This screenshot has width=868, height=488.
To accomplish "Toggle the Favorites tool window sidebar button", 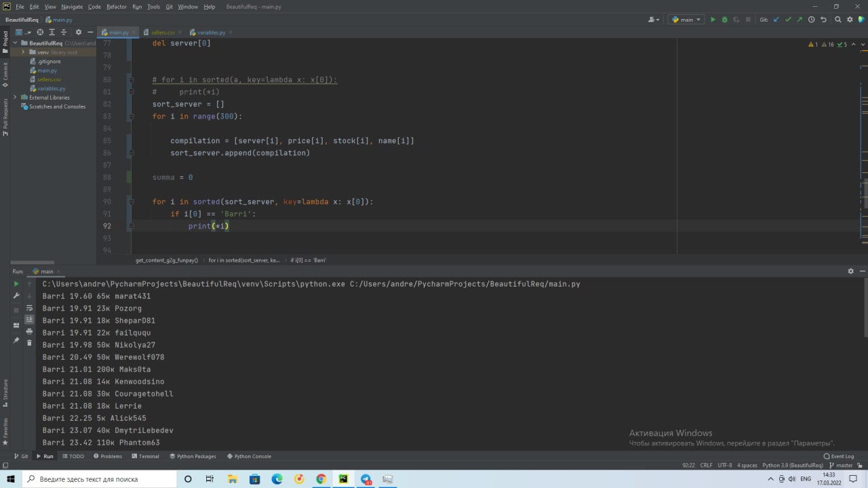I will click(x=5, y=431).
